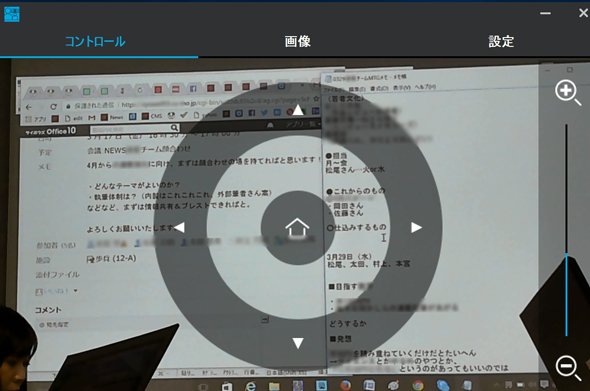Close the camera control window

point(584,13)
